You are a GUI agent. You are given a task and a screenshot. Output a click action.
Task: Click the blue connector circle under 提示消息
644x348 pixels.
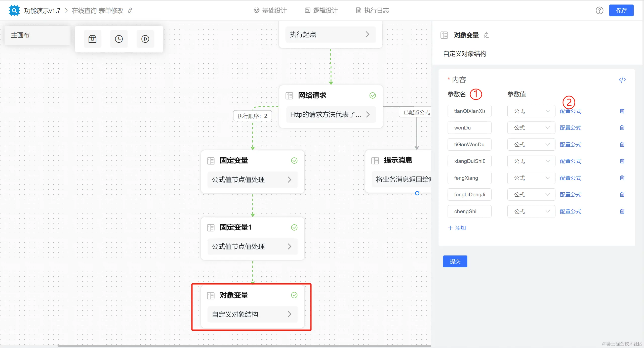(417, 193)
